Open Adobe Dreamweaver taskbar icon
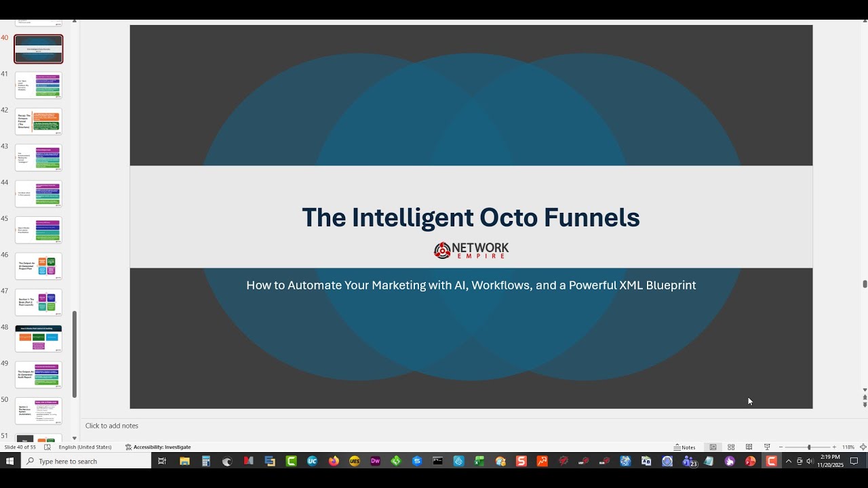Viewport: 868px width, 488px height. coord(376,462)
